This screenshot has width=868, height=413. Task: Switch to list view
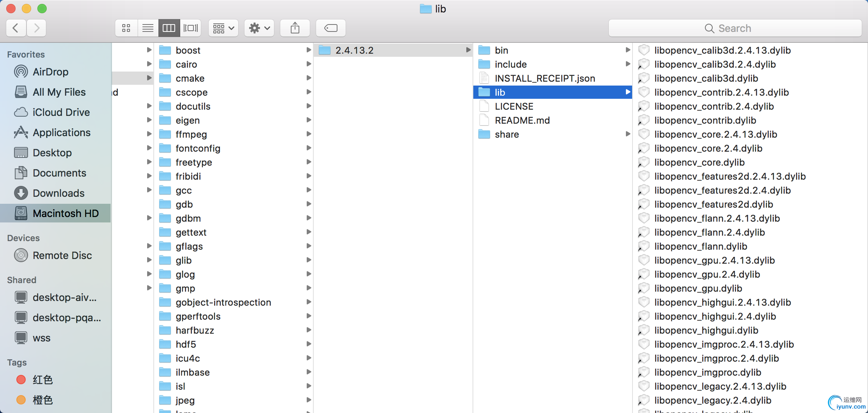click(148, 28)
